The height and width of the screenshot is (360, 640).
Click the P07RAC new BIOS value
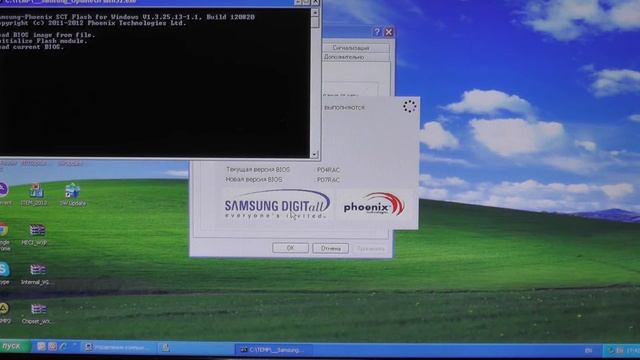(328, 180)
